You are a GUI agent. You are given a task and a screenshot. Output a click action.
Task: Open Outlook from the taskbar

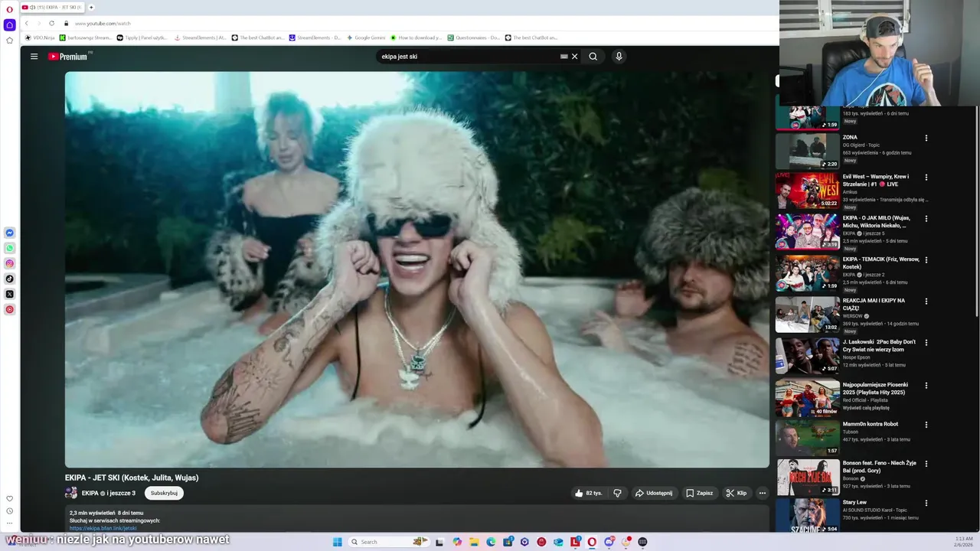[558, 542]
